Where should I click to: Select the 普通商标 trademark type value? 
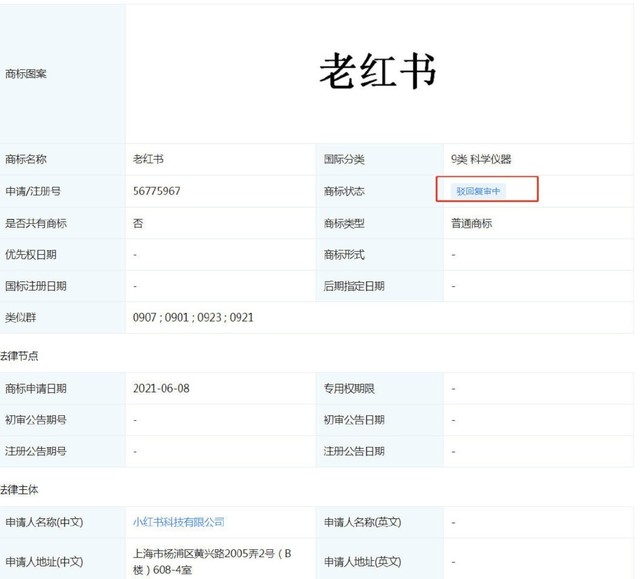[x=471, y=223]
